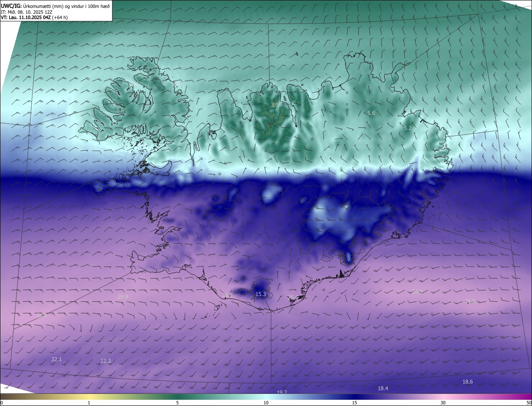Click the 18.6 value label on the map
Screen dimensions: 532x406
[468, 382]
